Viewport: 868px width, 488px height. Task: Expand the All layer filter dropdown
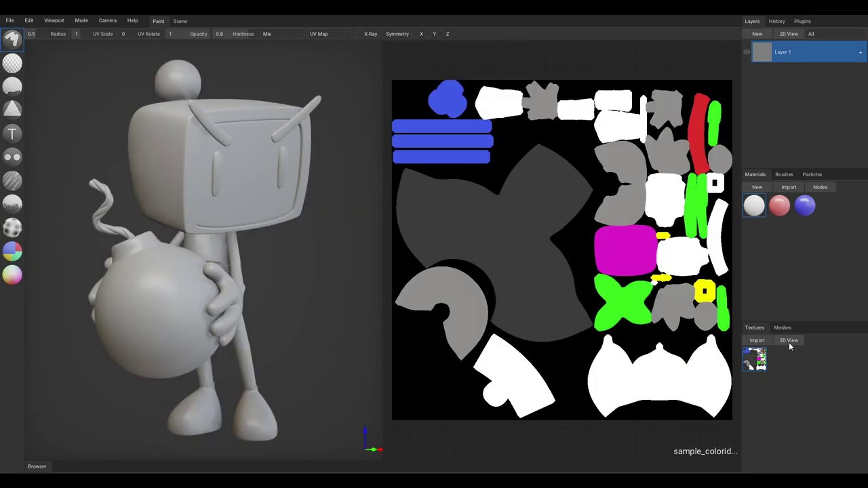click(834, 34)
